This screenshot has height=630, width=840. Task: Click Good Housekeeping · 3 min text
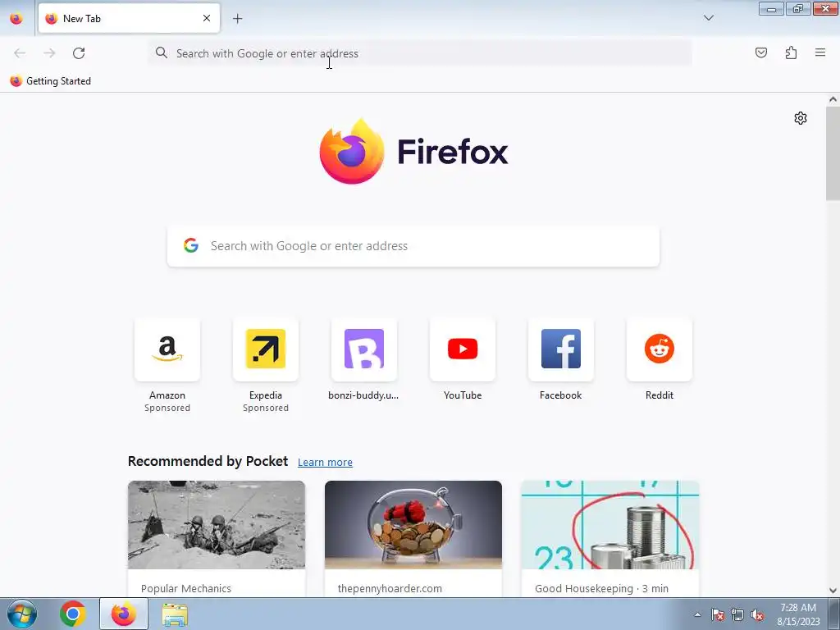[601, 588]
